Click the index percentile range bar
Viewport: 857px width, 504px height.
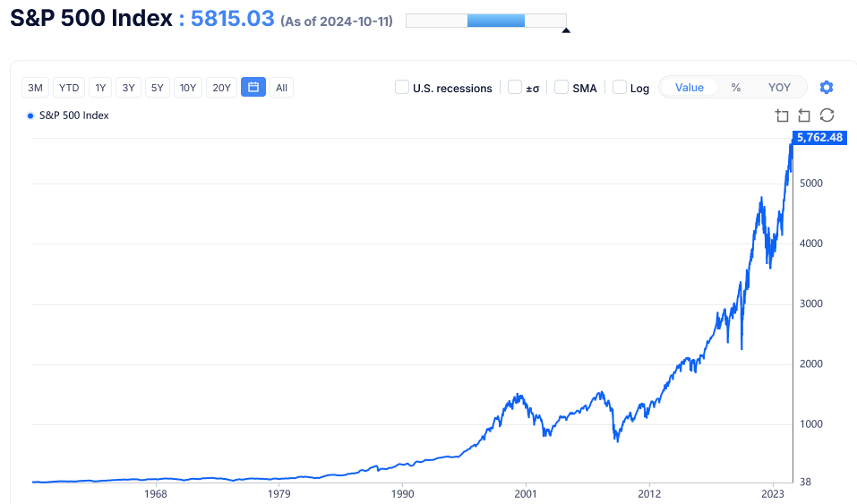[485, 21]
